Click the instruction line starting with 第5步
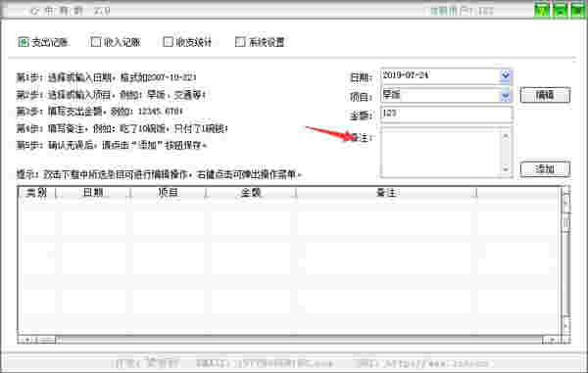Viewport: 588px width, 373px height. click(x=112, y=145)
